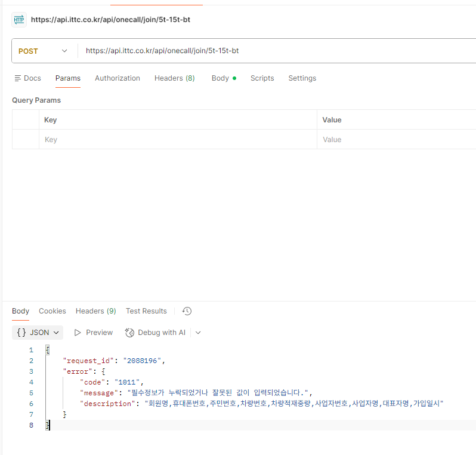Click the JSON curly braces icon
476x455 pixels.
point(21,333)
